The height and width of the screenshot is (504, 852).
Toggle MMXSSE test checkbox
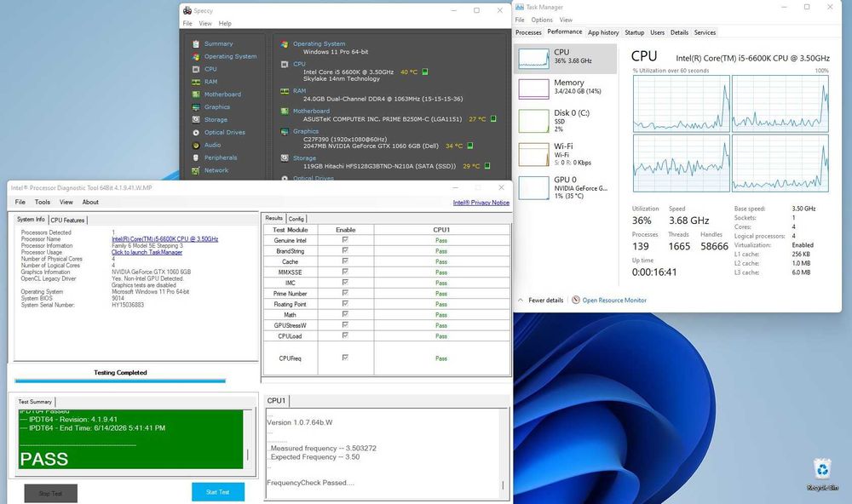pyautogui.click(x=345, y=272)
